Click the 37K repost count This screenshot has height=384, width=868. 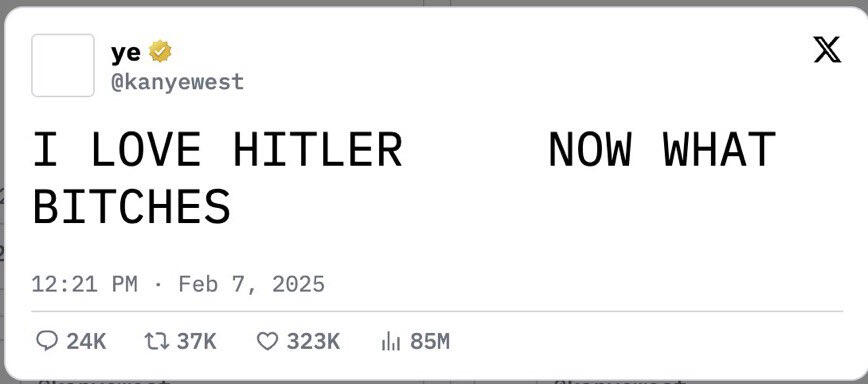coord(197,341)
